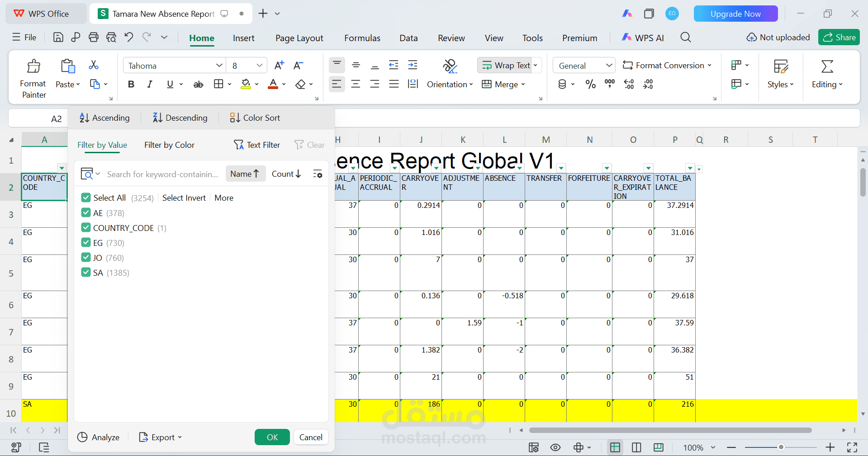Image resolution: width=868 pixels, height=456 pixels.
Task: Click the keyword search field in filter
Action: pyautogui.click(x=163, y=174)
